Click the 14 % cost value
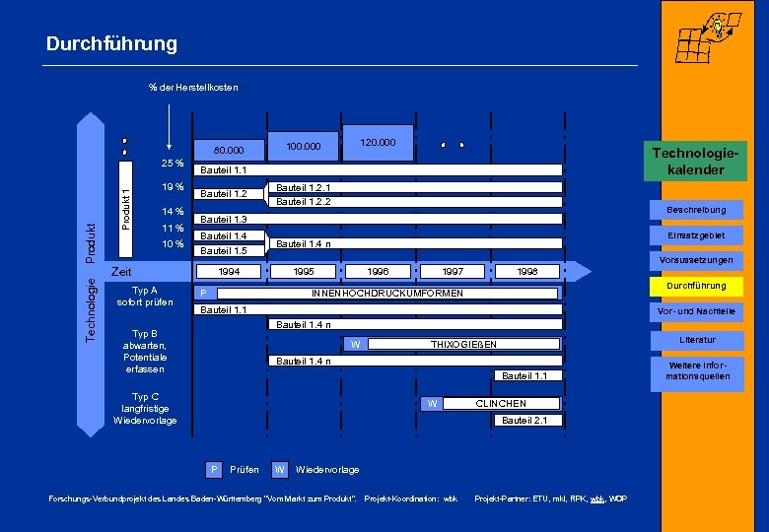769x532 pixels. click(173, 211)
